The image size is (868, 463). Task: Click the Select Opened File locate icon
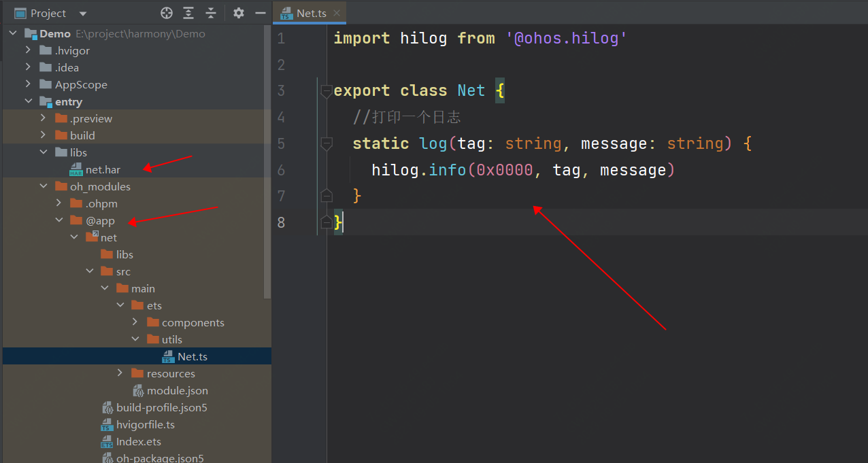click(167, 13)
